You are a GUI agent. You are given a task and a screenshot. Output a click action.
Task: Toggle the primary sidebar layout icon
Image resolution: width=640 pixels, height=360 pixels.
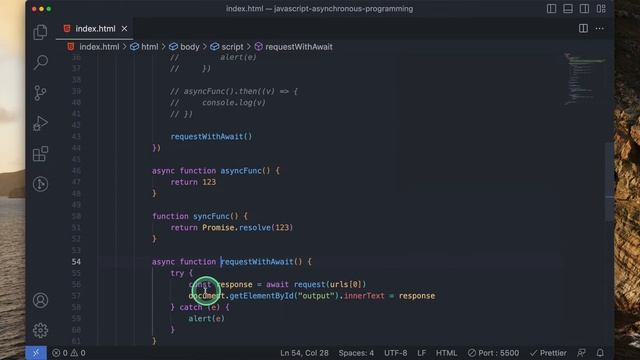pyautogui.click(x=551, y=9)
